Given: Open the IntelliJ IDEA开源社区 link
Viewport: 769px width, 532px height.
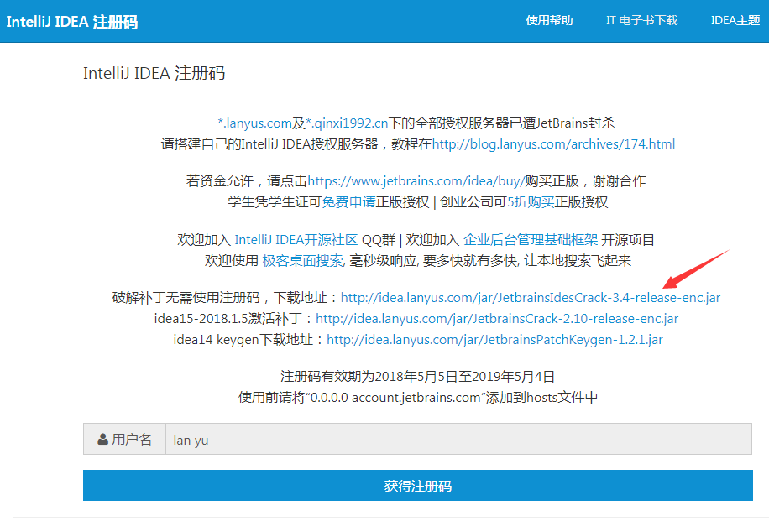Looking at the screenshot, I should pyautogui.click(x=296, y=240).
